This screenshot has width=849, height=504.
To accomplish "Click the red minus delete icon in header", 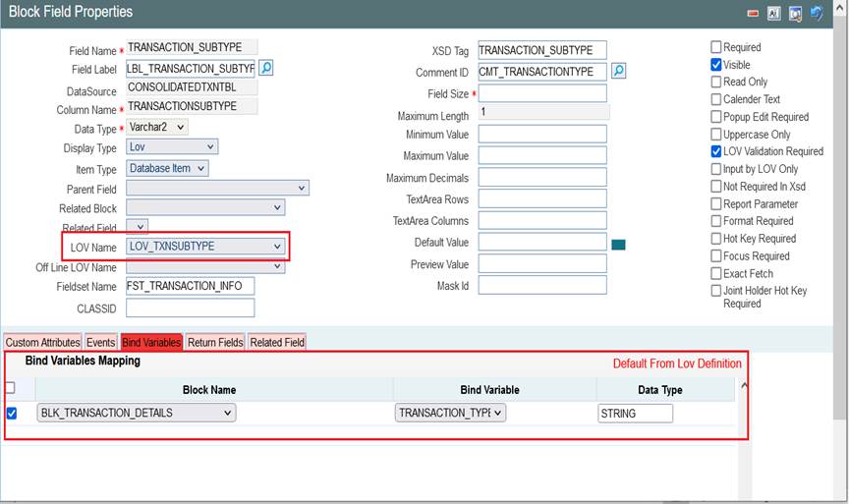I will (x=753, y=14).
